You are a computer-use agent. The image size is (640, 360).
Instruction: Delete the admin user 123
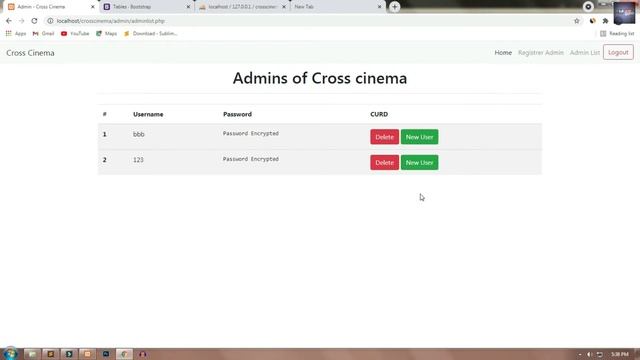384,162
